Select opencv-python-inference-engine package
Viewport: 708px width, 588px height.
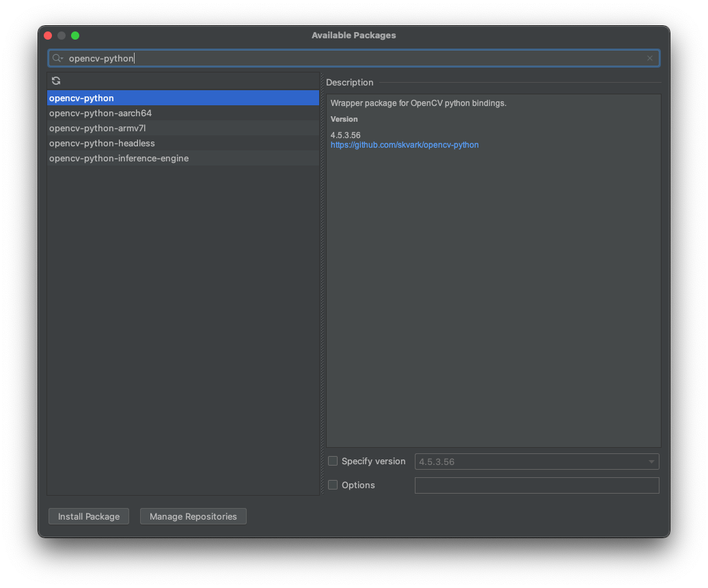(x=183, y=159)
